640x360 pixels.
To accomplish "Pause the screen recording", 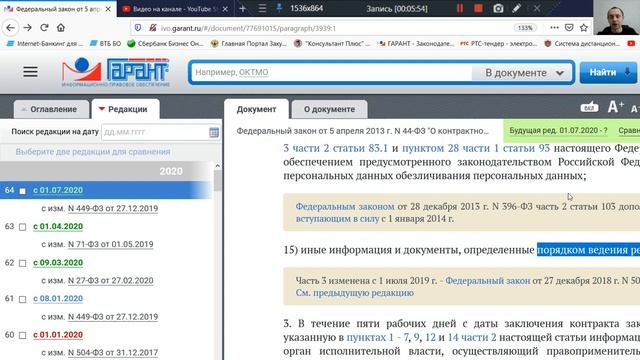I will pyautogui.click(x=460, y=8).
